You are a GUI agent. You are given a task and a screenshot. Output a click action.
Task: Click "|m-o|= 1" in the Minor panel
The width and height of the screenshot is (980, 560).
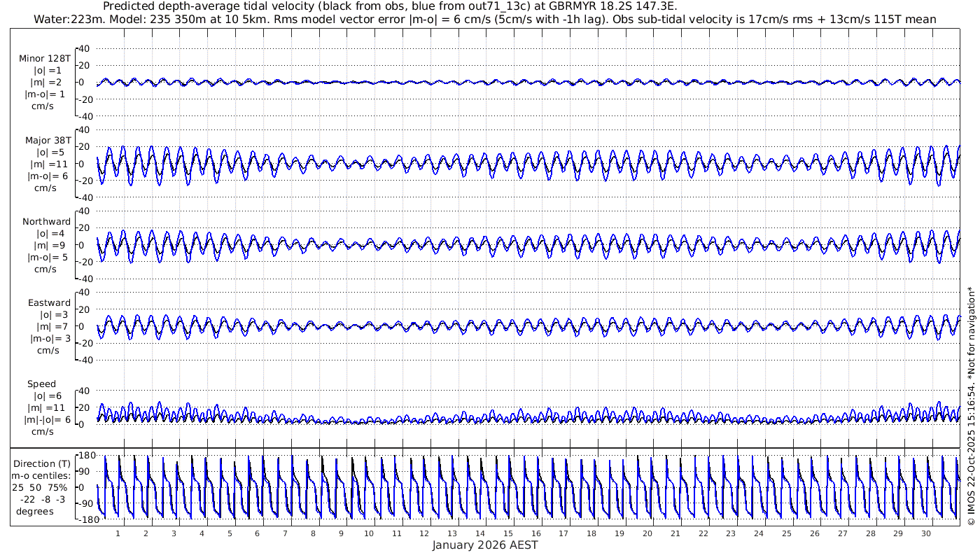click(46, 94)
